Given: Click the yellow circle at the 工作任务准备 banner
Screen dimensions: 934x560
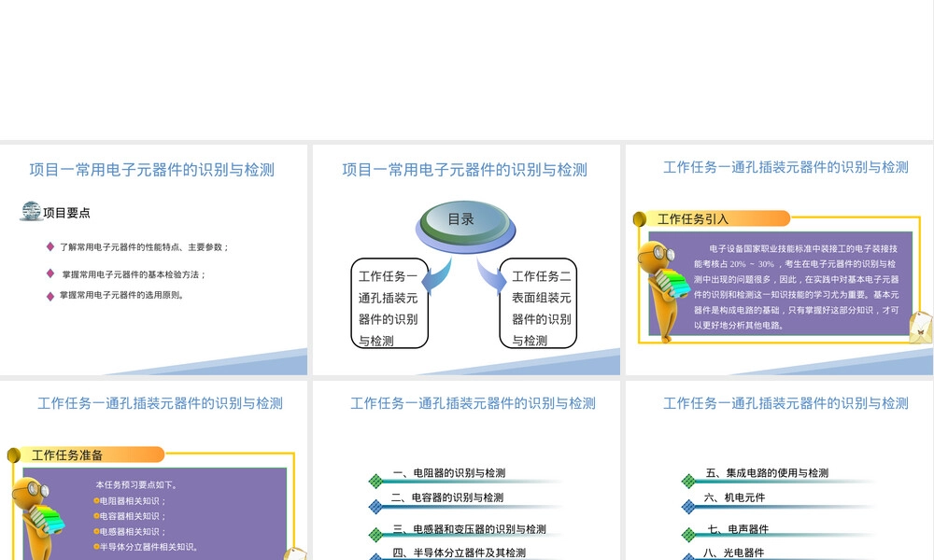Looking at the screenshot, I should [14, 455].
